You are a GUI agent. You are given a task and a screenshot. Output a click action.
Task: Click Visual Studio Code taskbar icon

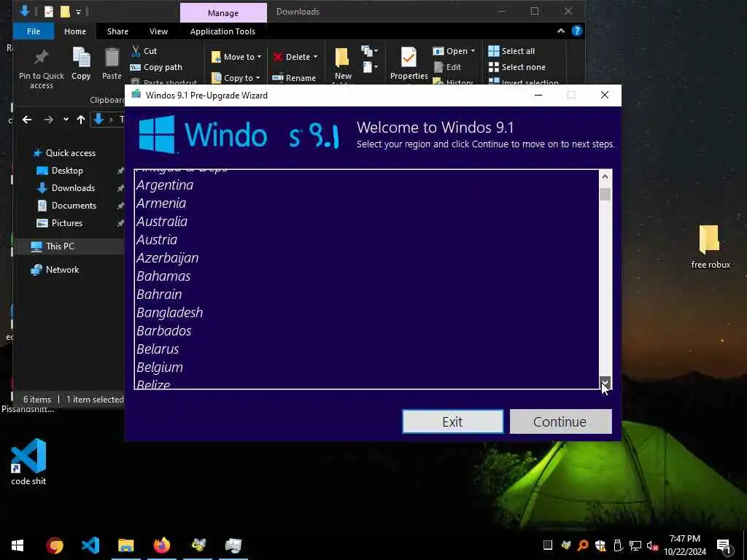pos(90,545)
